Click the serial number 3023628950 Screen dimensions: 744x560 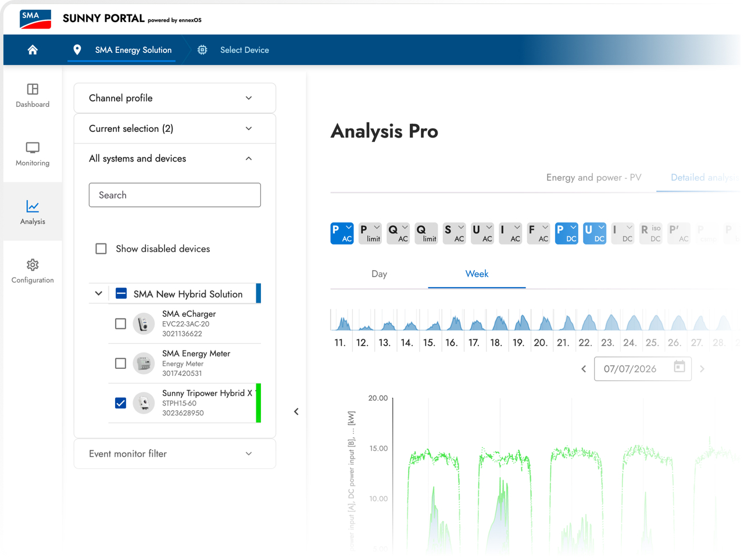tap(183, 413)
